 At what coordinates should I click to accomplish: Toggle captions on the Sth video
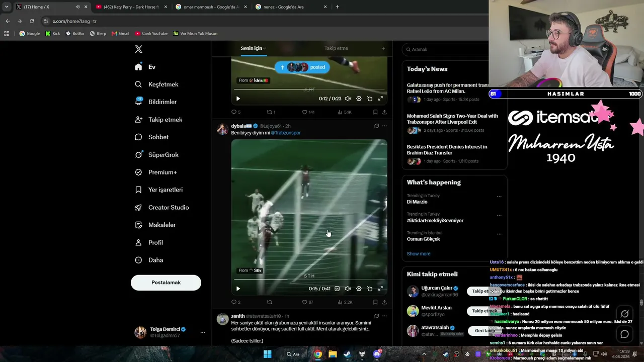(337, 289)
